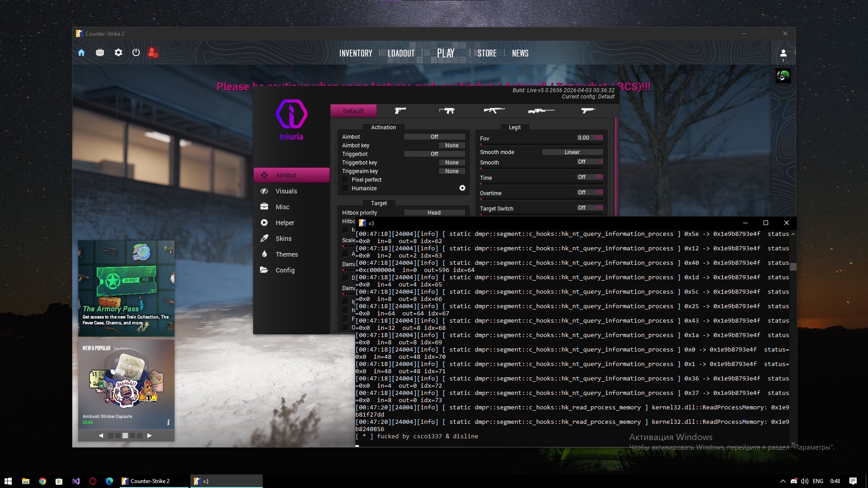Open the Smooth mode Linear dropdown

pos(572,152)
